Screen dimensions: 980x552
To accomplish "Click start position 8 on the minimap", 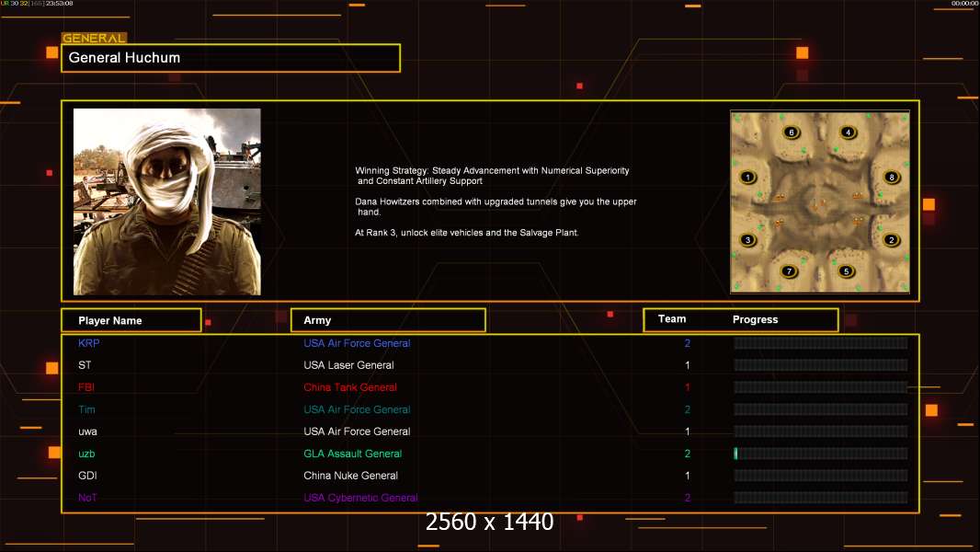I will click(891, 177).
